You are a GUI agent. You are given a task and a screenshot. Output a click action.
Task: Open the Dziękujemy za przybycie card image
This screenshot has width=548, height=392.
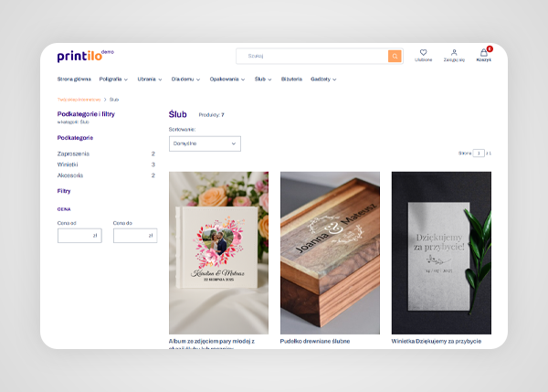click(x=441, y=253)
